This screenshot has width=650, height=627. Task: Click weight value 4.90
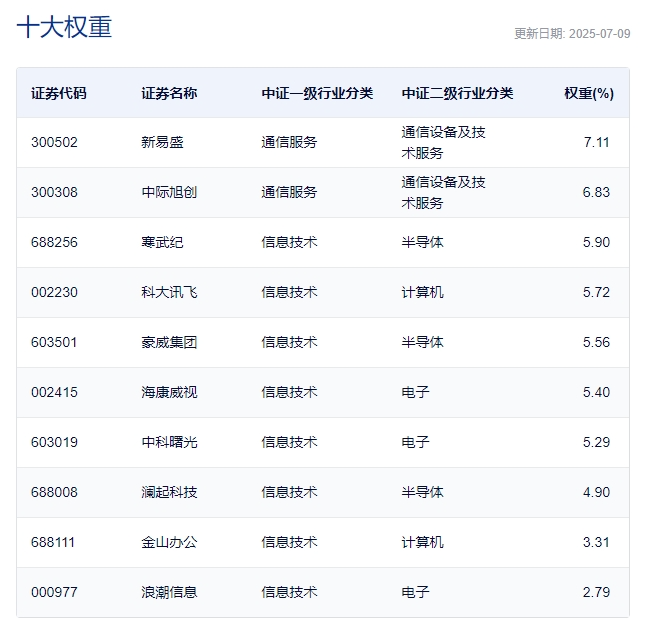(596, 492)
